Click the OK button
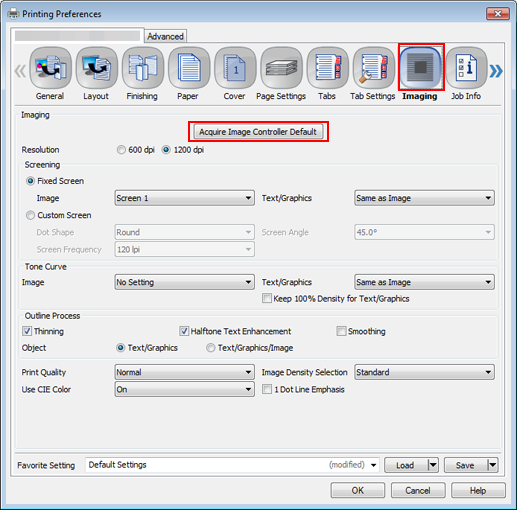The height and width of the screenshot is (510, 517). 358,490
